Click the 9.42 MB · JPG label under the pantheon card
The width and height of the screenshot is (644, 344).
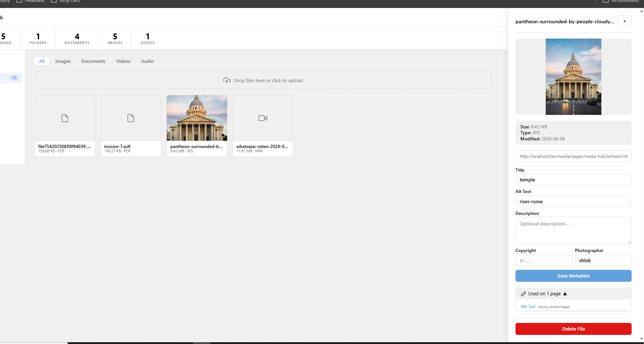coord(182,151)
